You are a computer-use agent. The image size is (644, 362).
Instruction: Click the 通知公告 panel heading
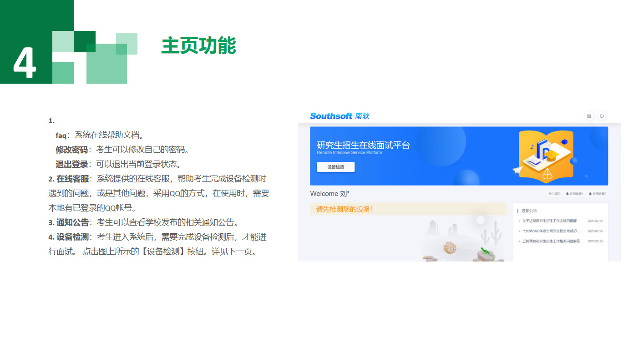(x=529, y=211)
